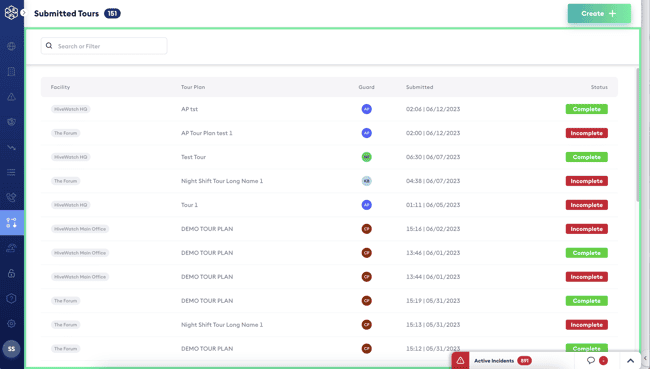Sort by the Facility column header

[61, 87]
